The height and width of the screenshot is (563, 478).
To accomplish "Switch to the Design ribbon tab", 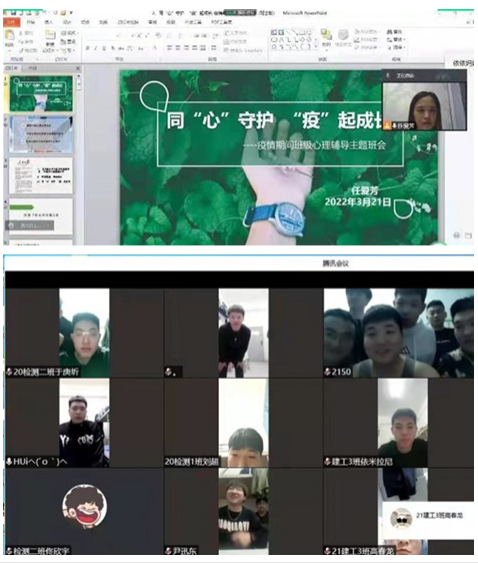I will (x=67, y=22).
